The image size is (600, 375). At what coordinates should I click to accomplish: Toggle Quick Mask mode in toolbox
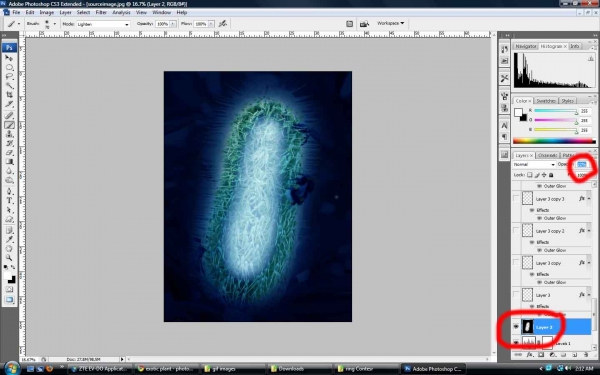[x=9, y=290]
